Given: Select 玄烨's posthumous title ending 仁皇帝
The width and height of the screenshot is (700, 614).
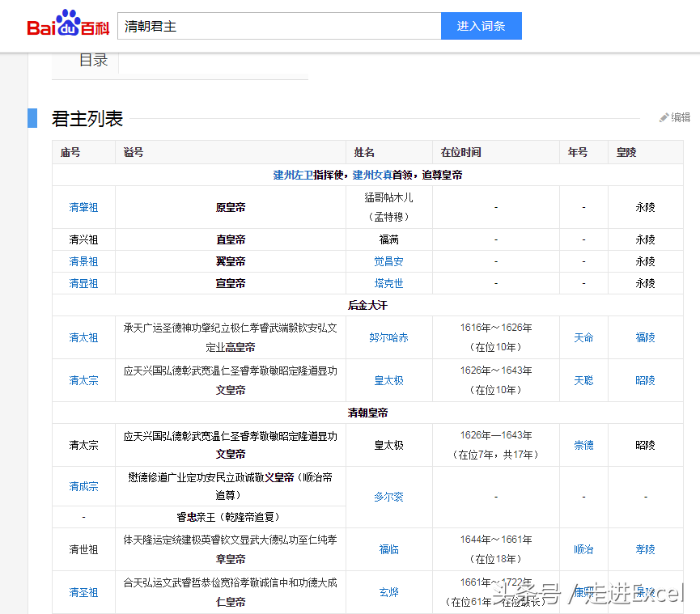Looking at the screenshot, I should [x=231, y=592].
